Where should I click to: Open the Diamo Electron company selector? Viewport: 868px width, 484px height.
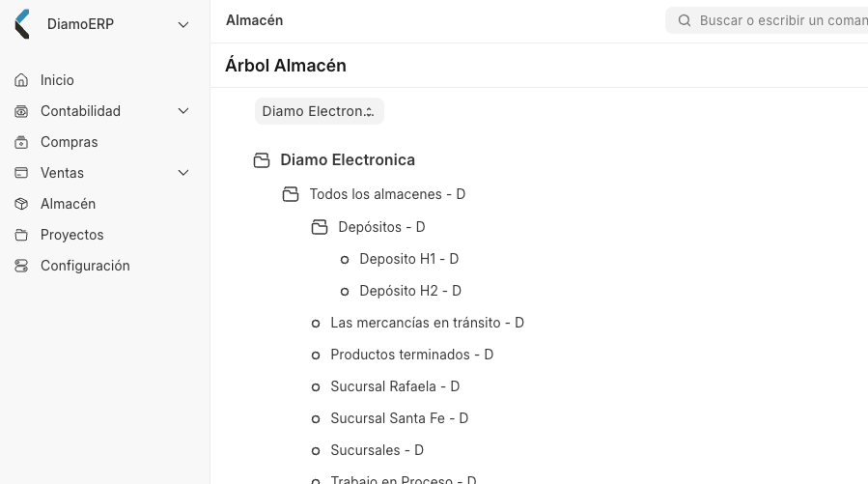(x=320, y=111)
